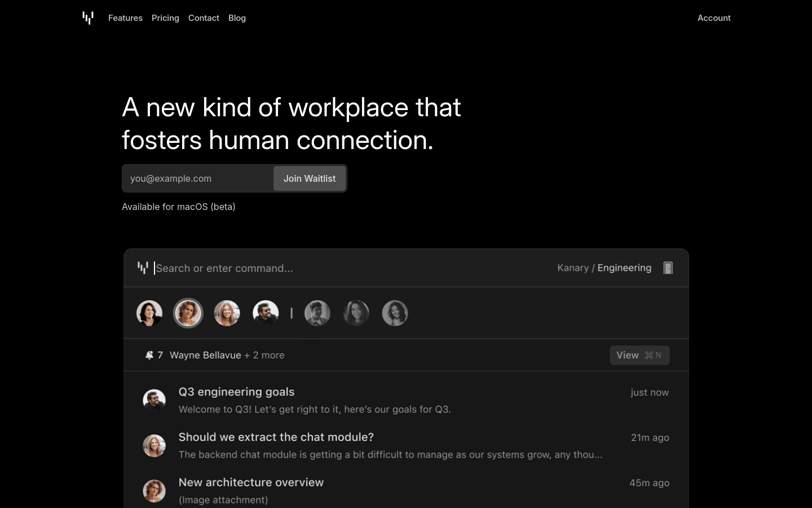Visit the Blog link
This screenshot has height=508, width=812.
point(237,18)
